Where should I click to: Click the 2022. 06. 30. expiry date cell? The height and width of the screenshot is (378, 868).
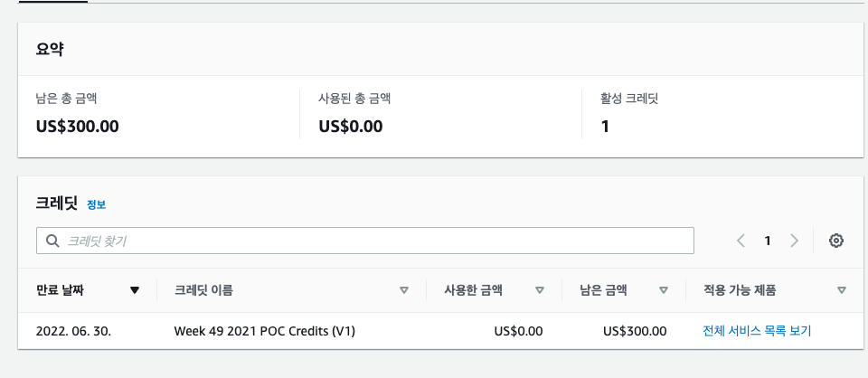(x=73, y=331)
